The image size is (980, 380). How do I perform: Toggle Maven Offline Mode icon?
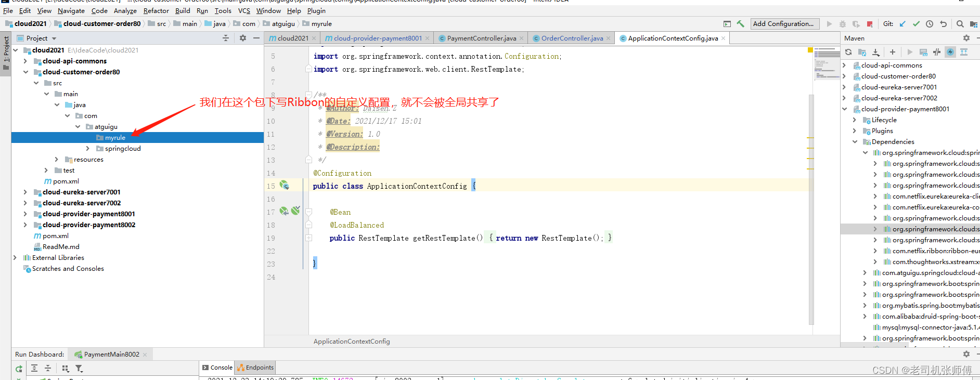[937, 52]
